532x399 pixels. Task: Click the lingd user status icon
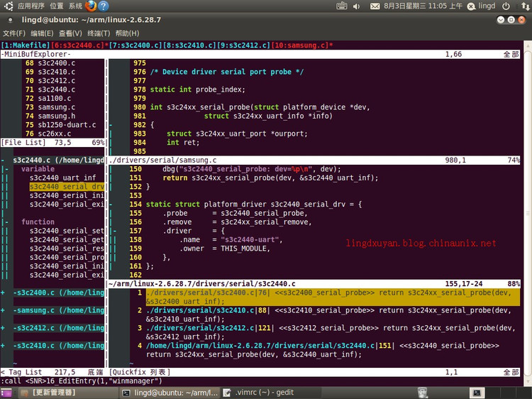pos(471,6)
